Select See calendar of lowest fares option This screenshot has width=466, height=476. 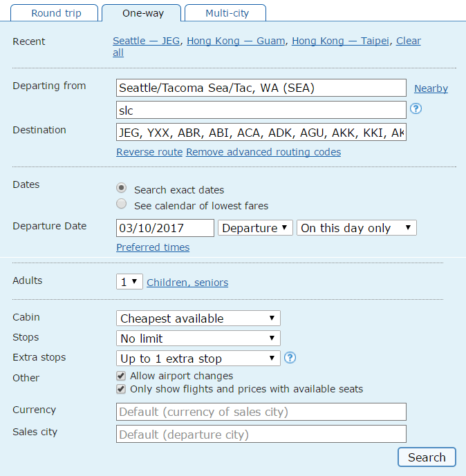click(122, 204)
